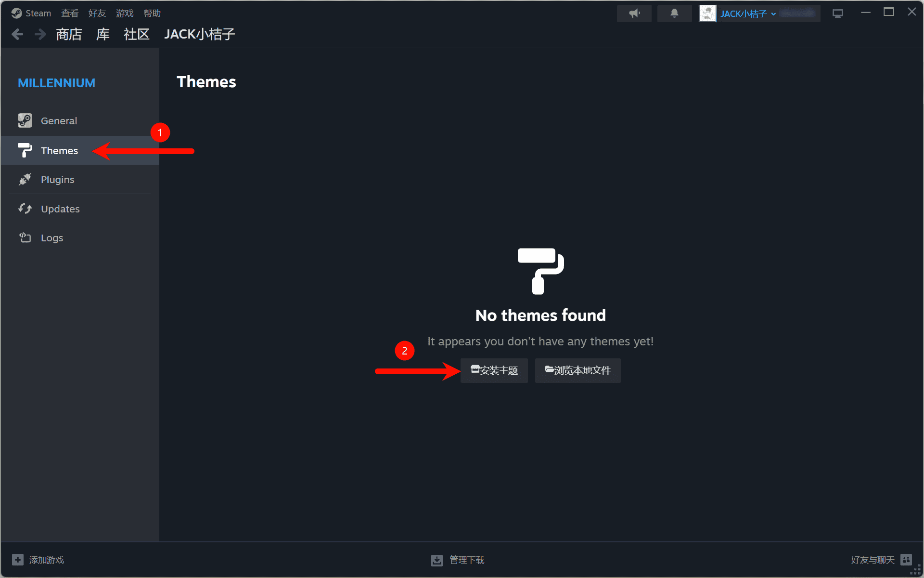
Task: Open the Logs section
Action: [80, 238]
